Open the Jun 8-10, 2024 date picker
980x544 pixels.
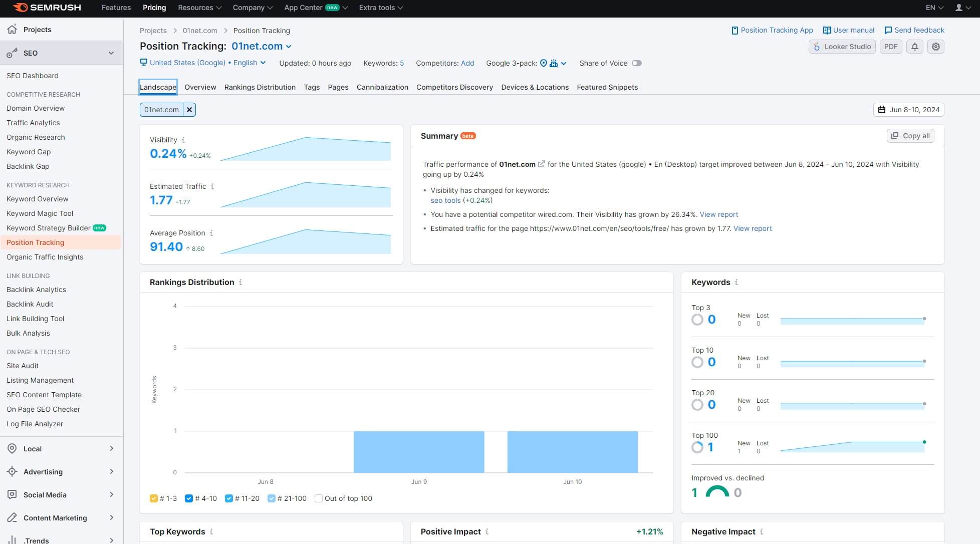pyautogui.click(x=908, y=110)
